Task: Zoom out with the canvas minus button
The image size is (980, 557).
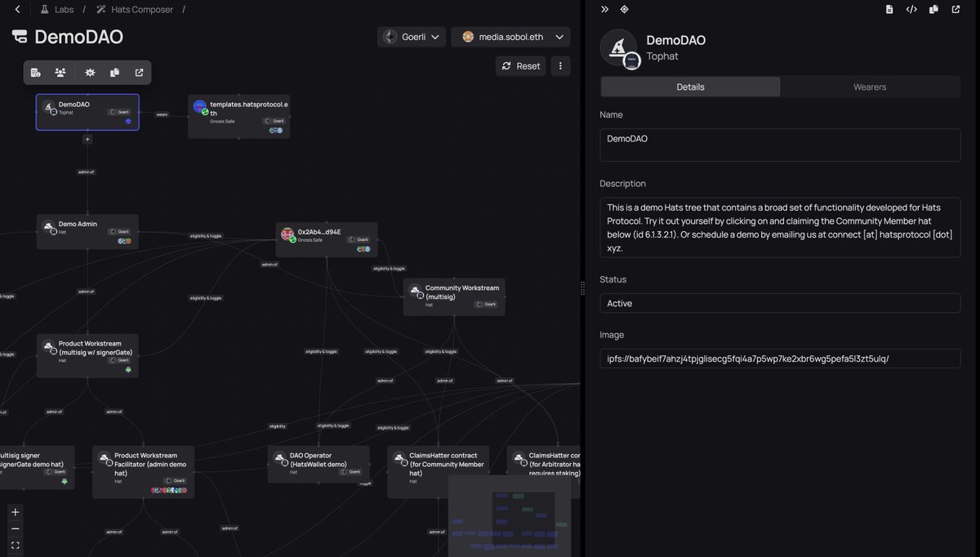Action: pyautogui.click(x=16, y=528)
